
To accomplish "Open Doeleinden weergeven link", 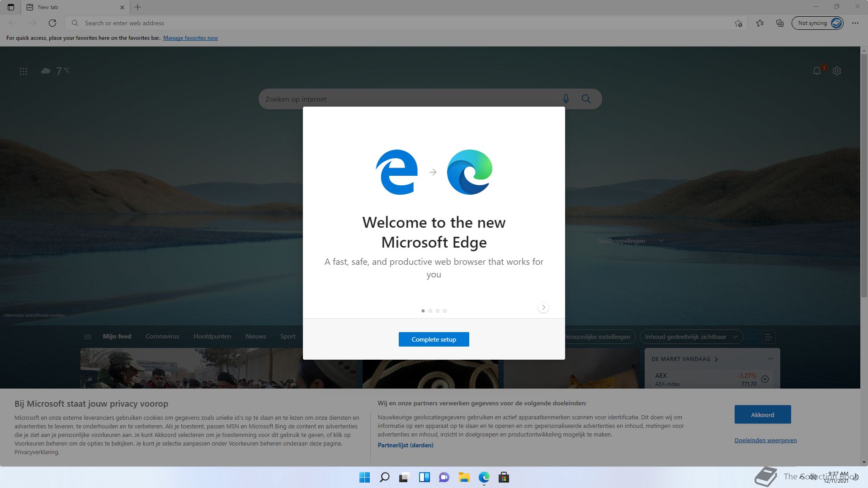I will (765, 440).
